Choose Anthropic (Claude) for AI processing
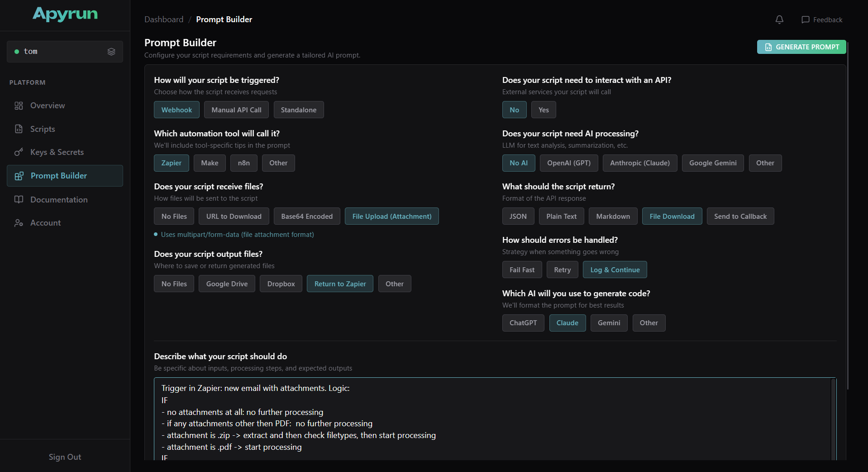 click(639, 163)
